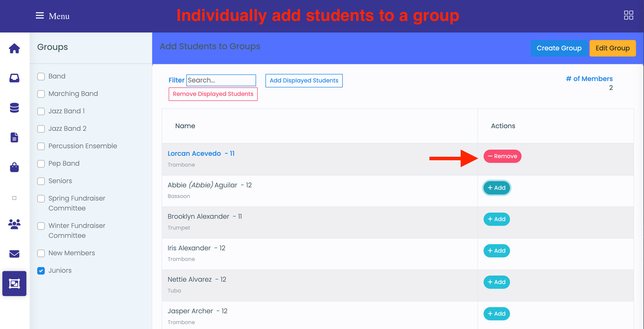The width and height of the screenshot is (644, 329).
Task: Open the Home icon in the sidebar
Action: point(14,48)
